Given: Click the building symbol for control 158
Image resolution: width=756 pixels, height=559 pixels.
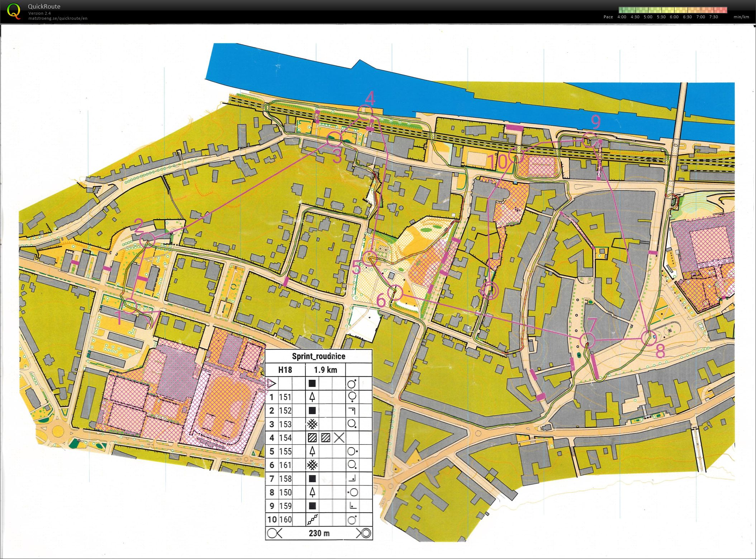Looking at the screenshot, I should 312,478.
